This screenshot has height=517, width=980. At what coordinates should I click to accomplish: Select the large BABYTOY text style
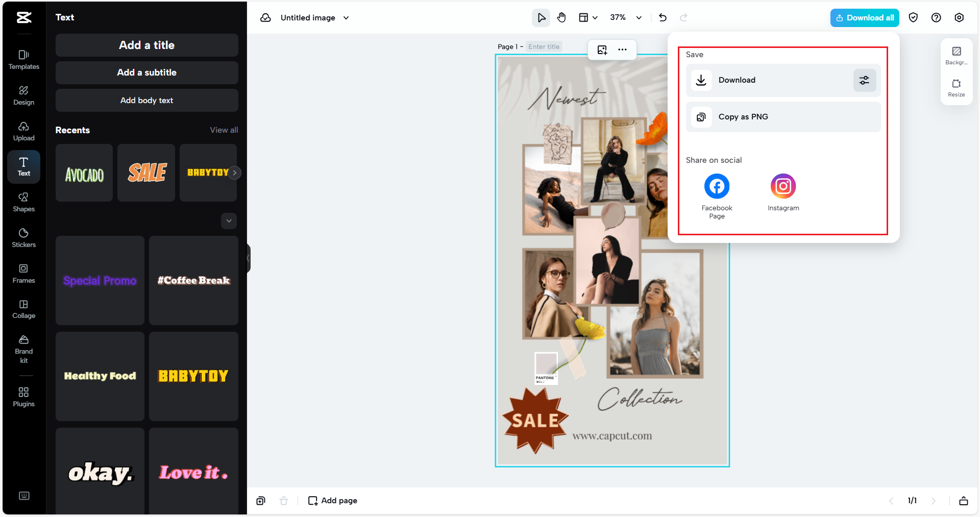[x=194, y=377]
